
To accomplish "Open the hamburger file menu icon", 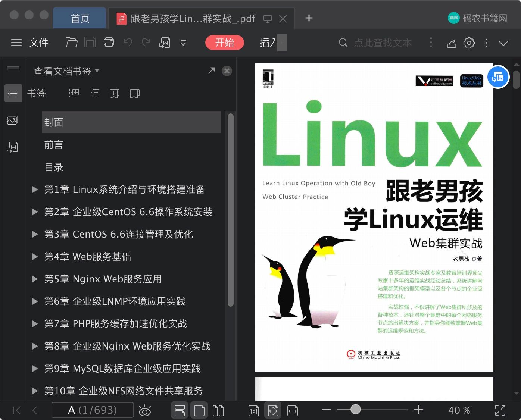I will coord(16,43).
